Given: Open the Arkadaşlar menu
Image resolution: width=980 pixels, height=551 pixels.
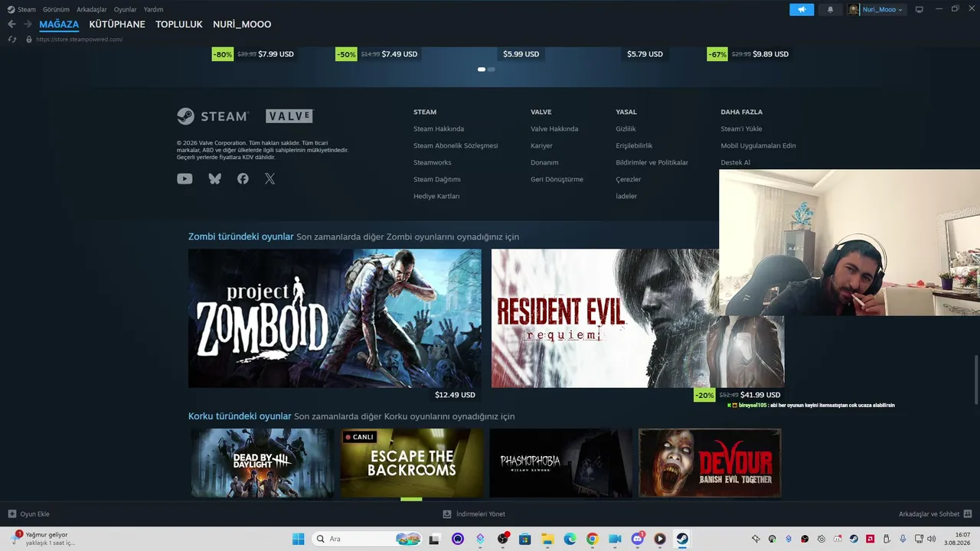Looking at the screenshot, I should coord(92,9).
